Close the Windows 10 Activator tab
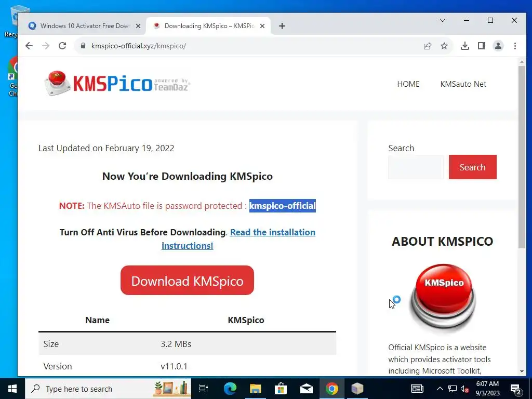Viewport: 532px width, 399px height. pos(138,26)
